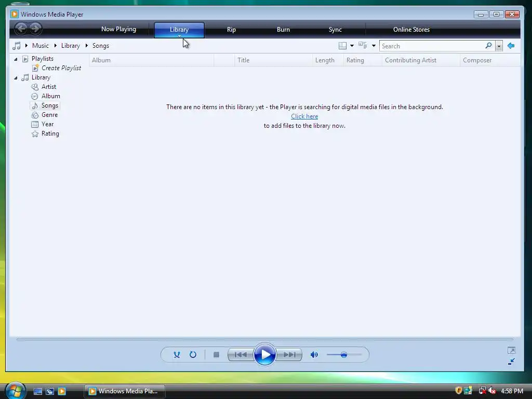Viewport: 532px width, 399px height.
Task: Toggle repeat playback
Action: click(193, 354)
